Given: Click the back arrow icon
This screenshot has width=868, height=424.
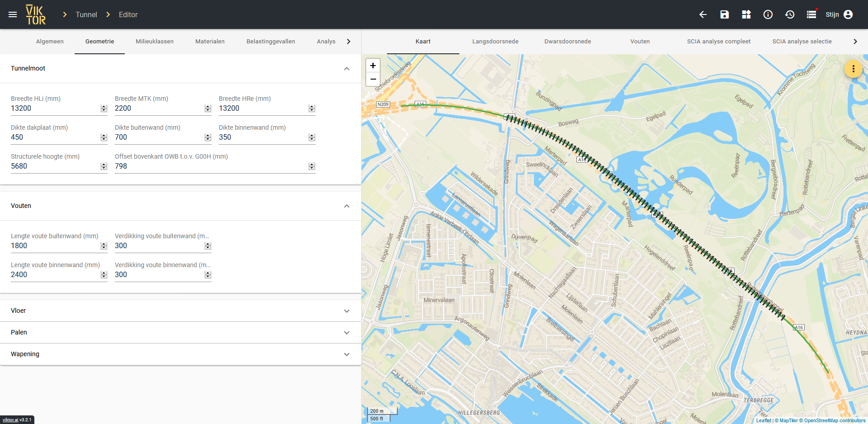Looking at the screenshot, I should [x=703, y=14].
